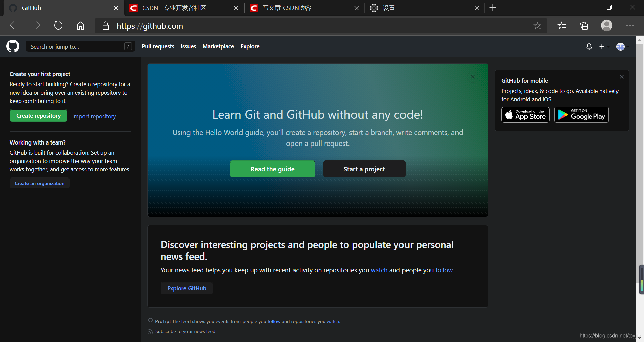This screenshot has height=342, width=644.
Task: Dismiss GitHub for mobile card
Action: (x=621, y=77)
